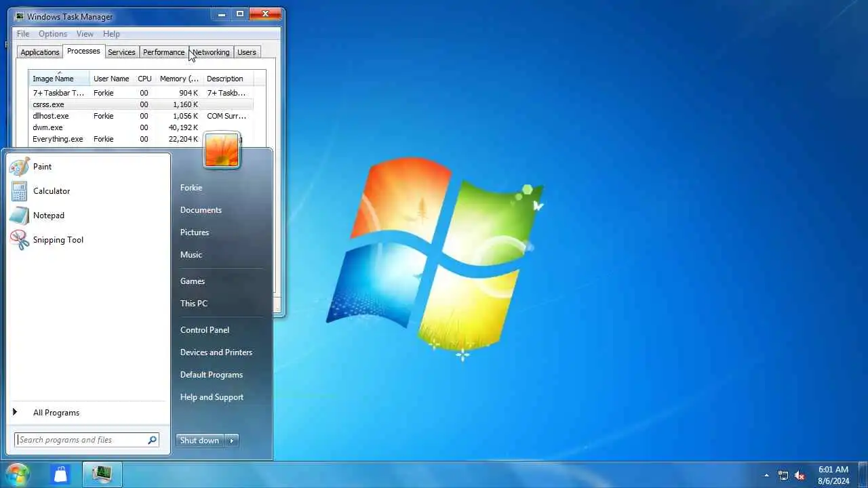Image resolution: width=868 pixels, height=488 pixels.
Task: Click the user account flower picture
Action: coord(221,150)
